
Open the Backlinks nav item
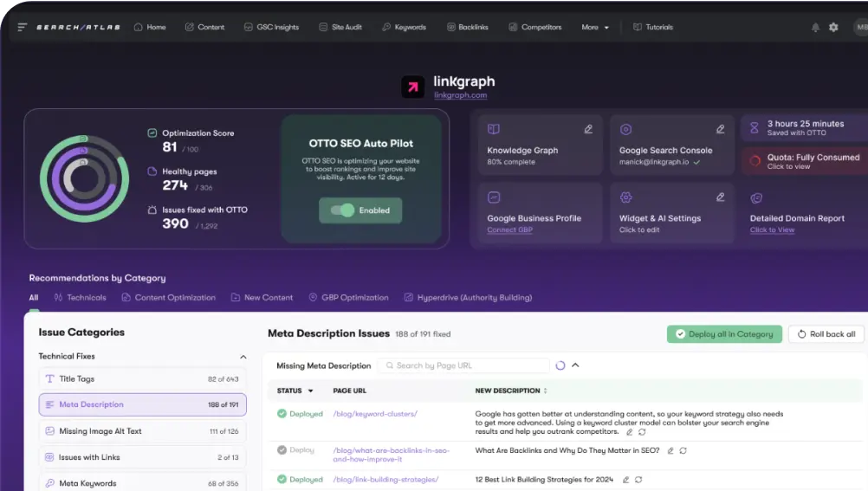(x=468, y=27)
